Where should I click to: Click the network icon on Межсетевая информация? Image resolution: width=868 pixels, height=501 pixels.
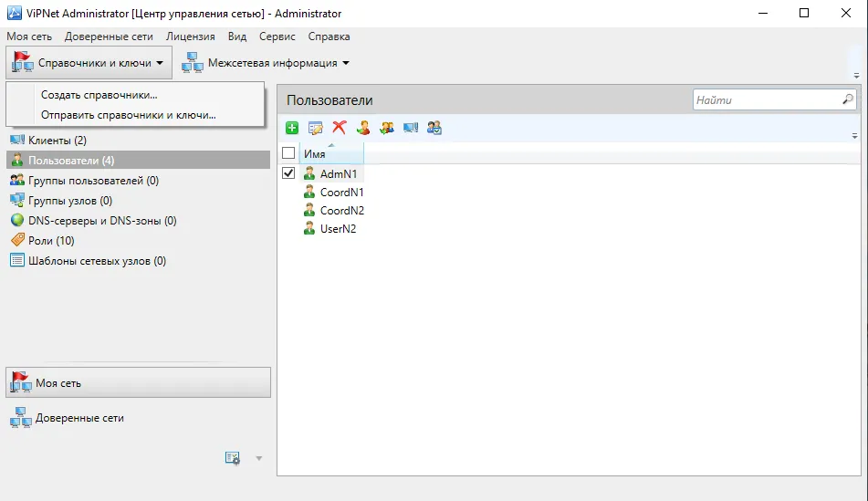pyautogui.click(x=193, y=63)
